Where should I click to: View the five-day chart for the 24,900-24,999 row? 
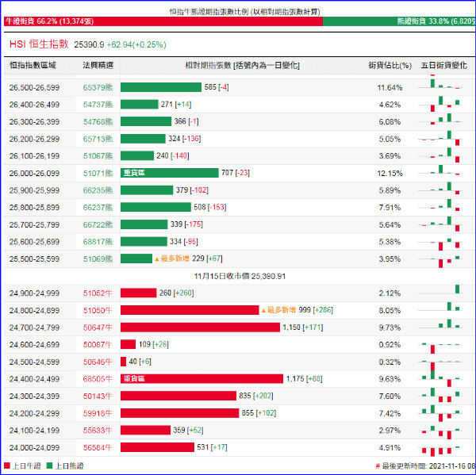(x=443, y=293)
